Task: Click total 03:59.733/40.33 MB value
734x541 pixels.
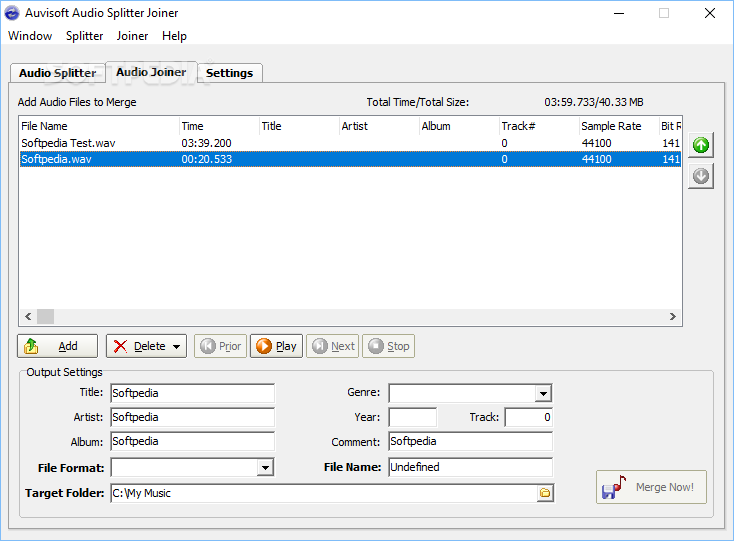Action: click(594, 102)
